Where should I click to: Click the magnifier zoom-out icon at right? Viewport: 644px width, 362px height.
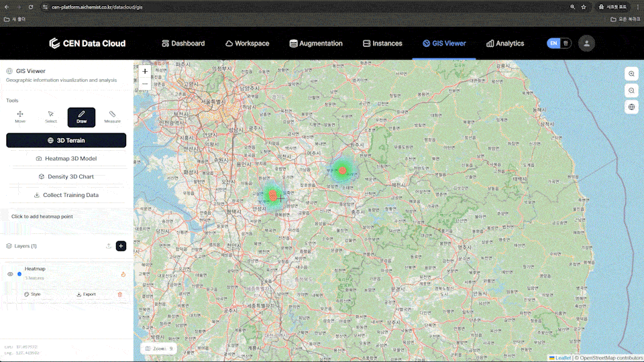pyautogui.click(x=631, y=90)
